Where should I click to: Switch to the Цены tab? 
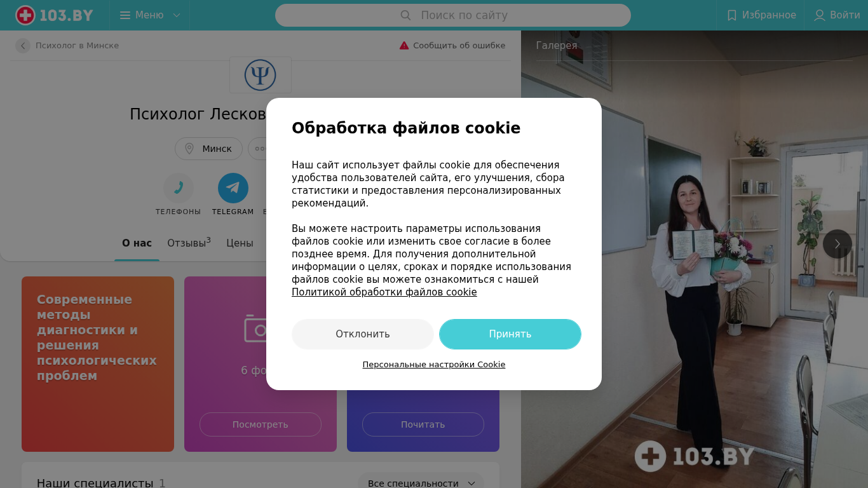[240, 243]
